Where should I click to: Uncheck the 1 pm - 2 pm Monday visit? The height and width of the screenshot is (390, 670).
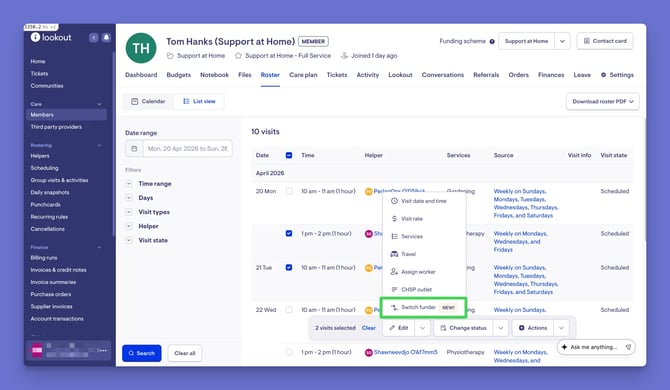pos(289,234)
